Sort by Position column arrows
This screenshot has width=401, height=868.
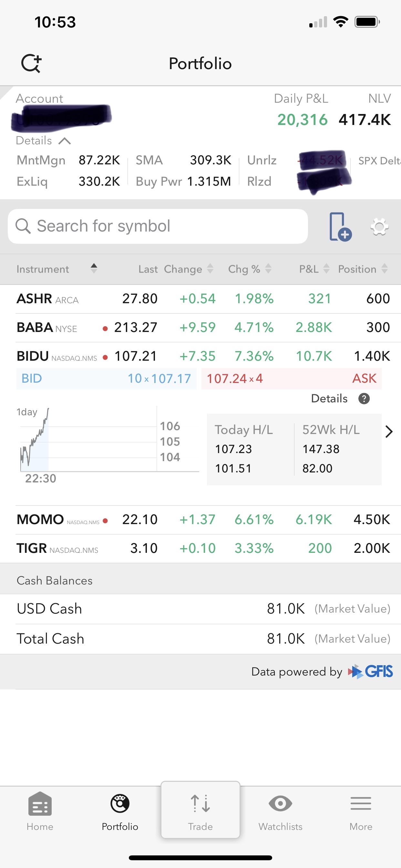(385, 269)
